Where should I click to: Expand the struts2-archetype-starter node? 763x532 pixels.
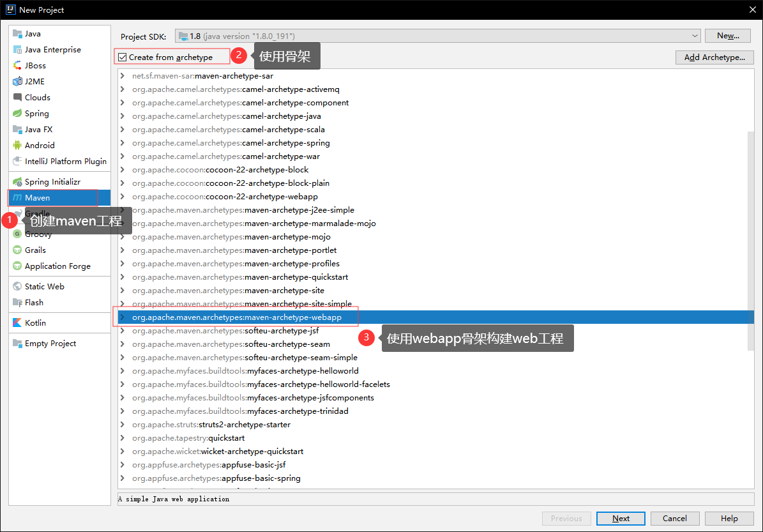(123, 425)
